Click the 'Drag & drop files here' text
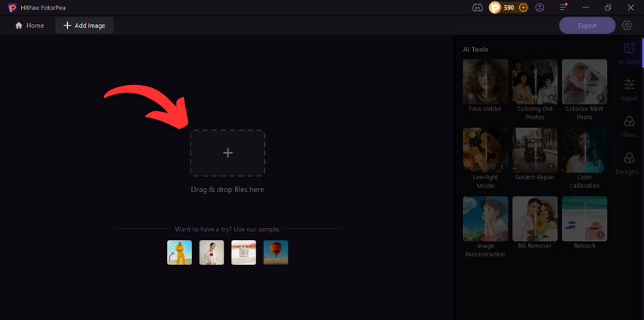The image size is (644, 320). pos(227,190)
